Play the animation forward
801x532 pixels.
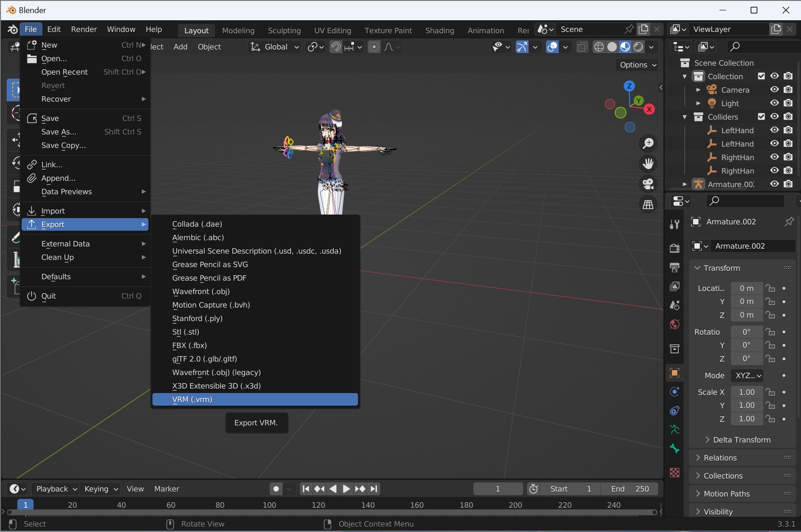point(346,489)
